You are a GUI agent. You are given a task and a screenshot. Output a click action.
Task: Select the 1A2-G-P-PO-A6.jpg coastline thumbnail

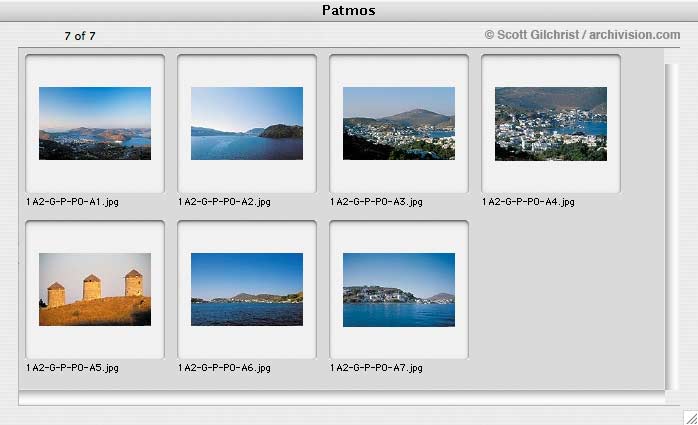247,289
